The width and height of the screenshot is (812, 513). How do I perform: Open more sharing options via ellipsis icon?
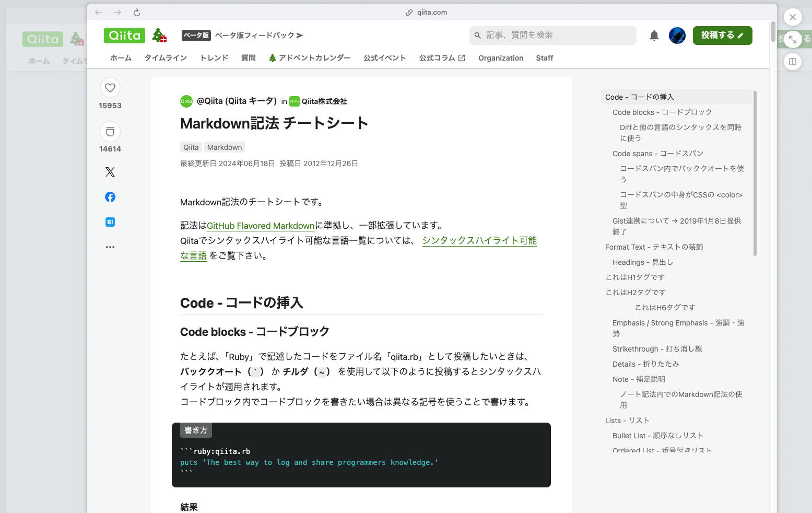(x=110, y=247)
